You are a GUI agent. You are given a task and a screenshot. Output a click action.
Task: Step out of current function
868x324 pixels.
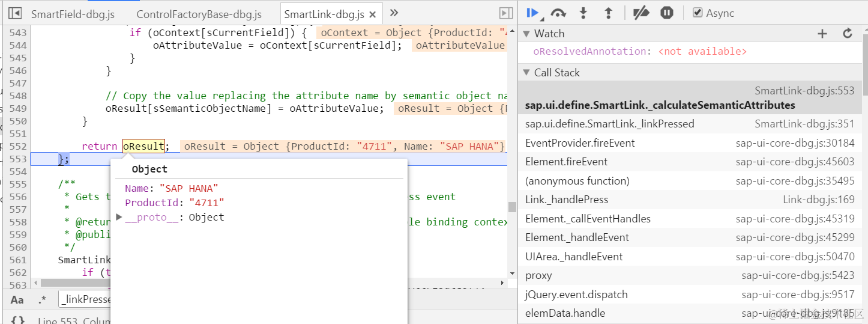tap(608, 13)
